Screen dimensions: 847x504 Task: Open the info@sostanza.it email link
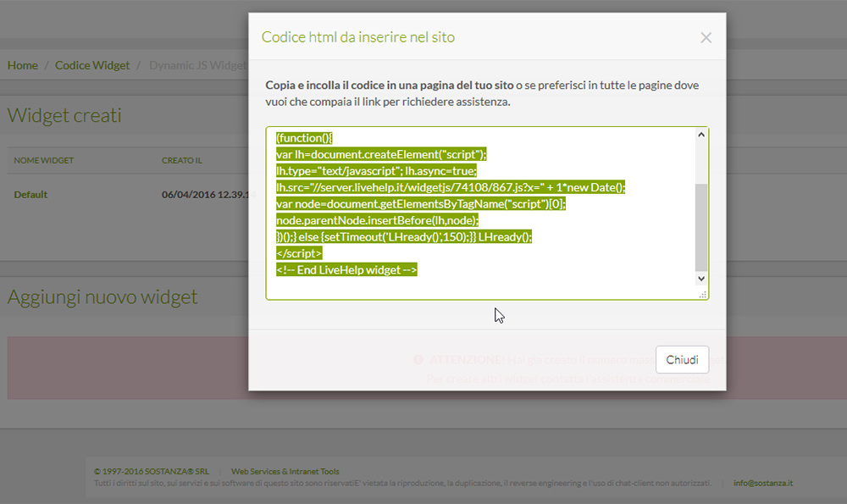763,483
